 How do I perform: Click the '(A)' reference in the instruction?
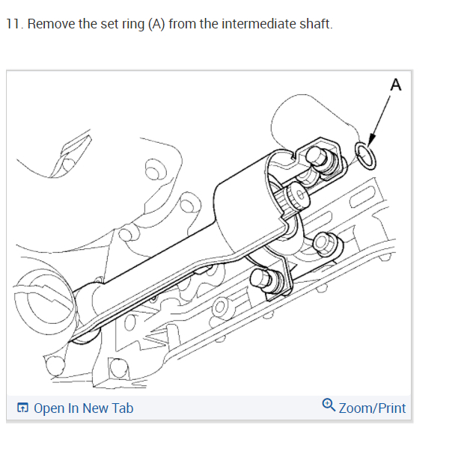tap(156, 24)
